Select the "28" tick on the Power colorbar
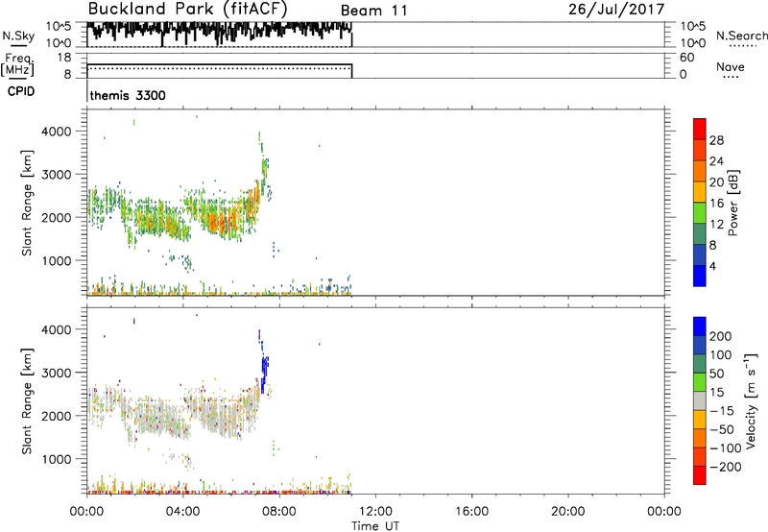The height and width of the screenshot is (532, 768). (716, 140)
